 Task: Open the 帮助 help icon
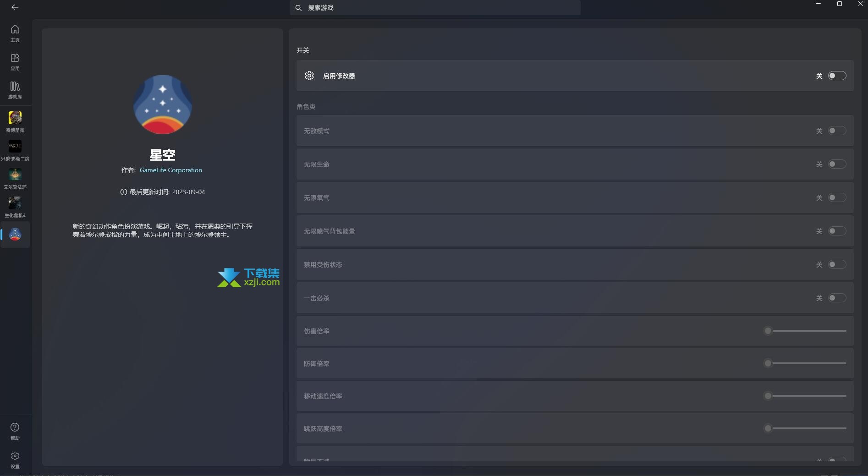pos(15,427)
